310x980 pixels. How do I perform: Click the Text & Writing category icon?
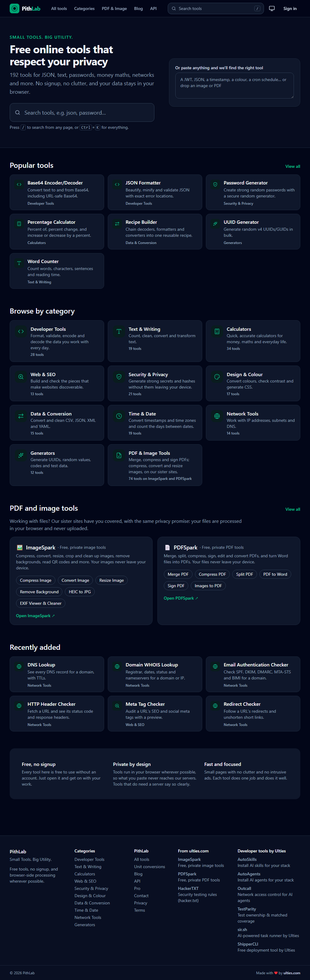119,331
